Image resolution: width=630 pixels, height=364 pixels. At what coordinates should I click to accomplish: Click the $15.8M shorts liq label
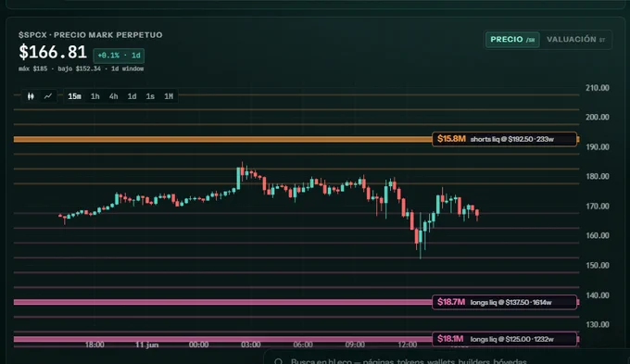[505, 139]
